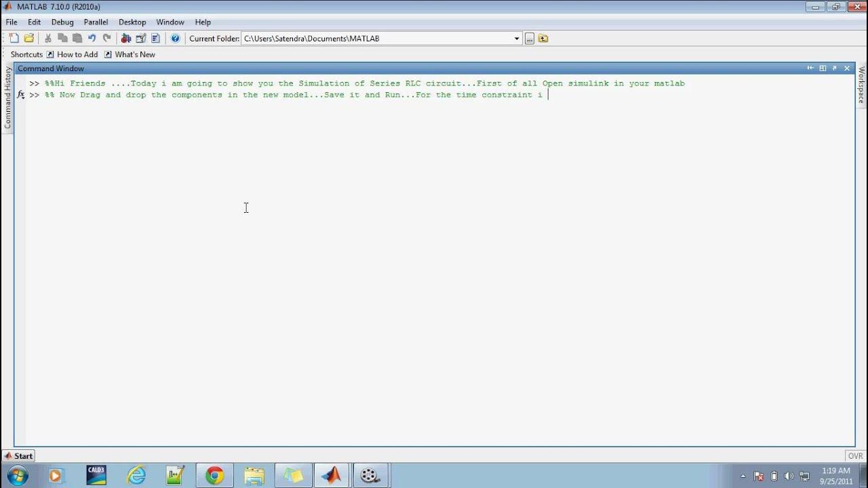This screenshot has height=488, width=868.
Task: Click the Undo arrow icon
Action: point(92,39)
